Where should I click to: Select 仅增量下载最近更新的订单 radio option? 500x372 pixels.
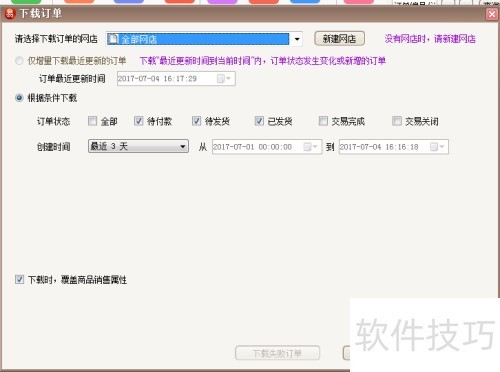click(x=19, y=61)
